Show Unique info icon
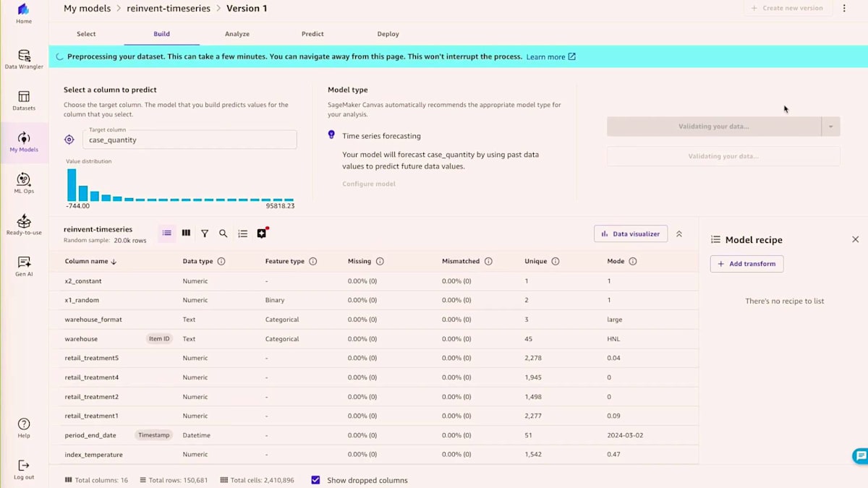The width and height of the screenshot is (868, 488). pyautogui.click(x=556, y=262)
